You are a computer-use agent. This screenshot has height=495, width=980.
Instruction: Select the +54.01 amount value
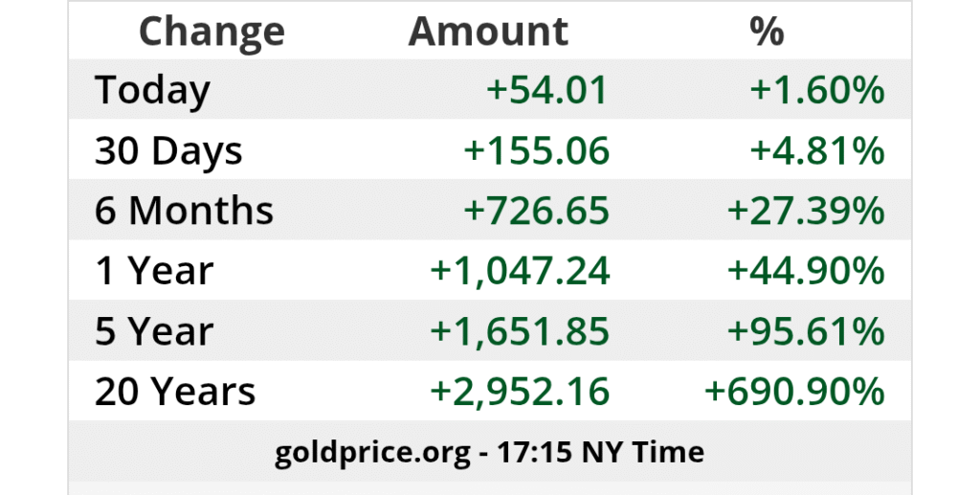(x=546, y=89)
